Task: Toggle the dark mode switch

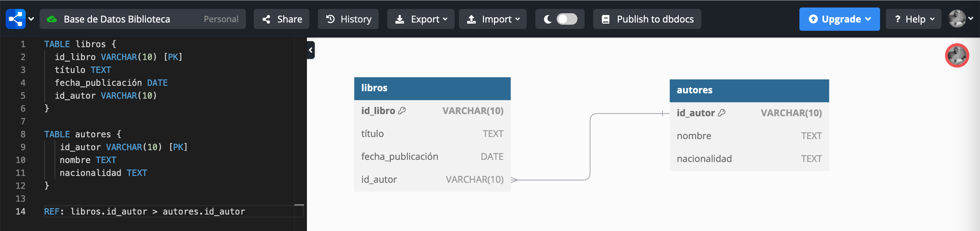Action: (566, 19)
